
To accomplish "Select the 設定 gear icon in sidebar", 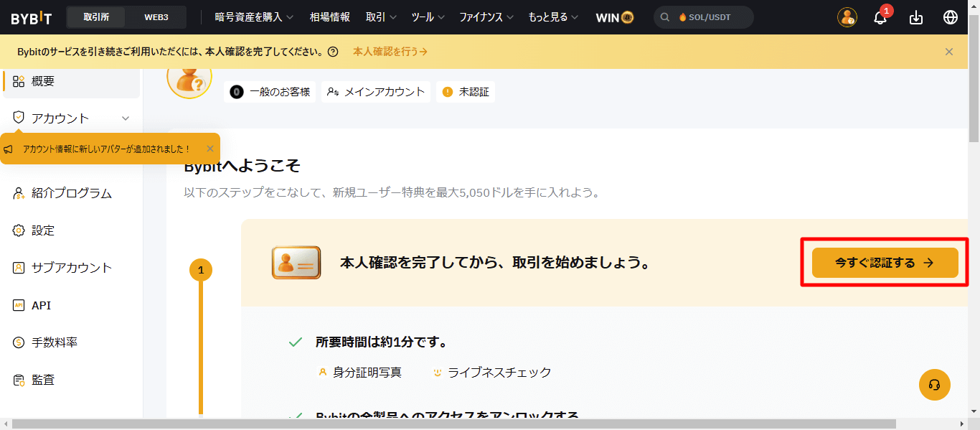I will (20, 230).
